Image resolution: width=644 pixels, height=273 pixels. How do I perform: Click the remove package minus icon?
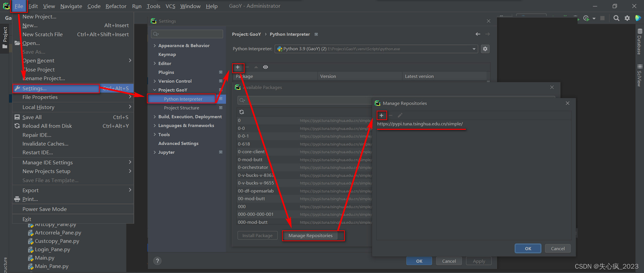click(247, 67)
